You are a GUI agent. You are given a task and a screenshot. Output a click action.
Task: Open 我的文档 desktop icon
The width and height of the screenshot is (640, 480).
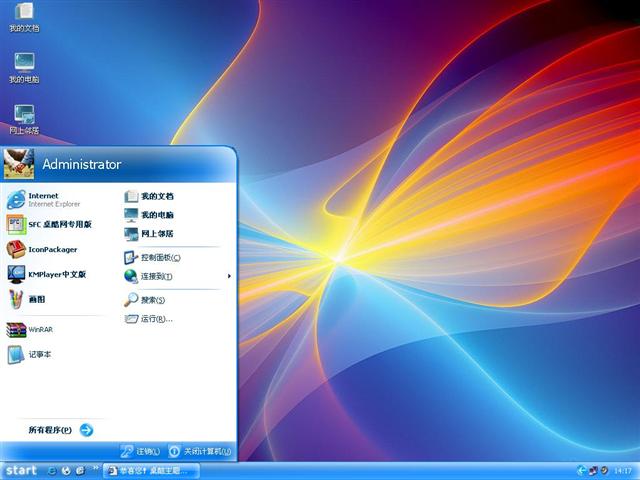24,17
